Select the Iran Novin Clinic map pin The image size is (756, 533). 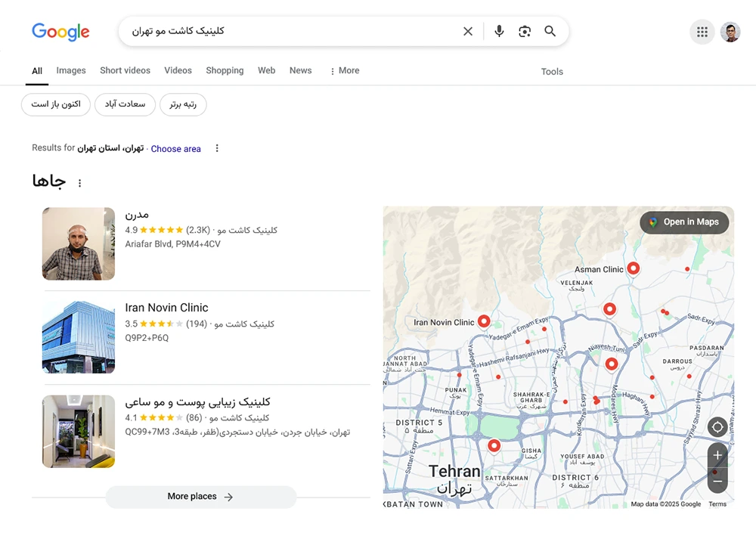pyautogui.click(x=484, y=321)
